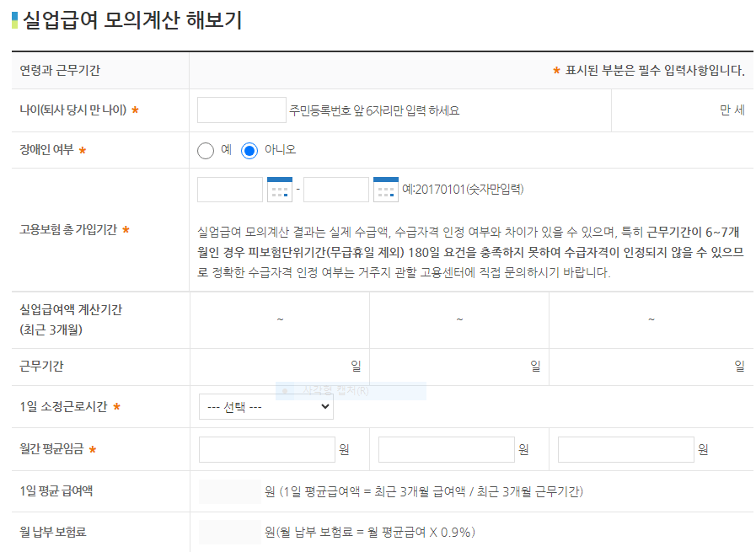
Task: Click the insurance period end date field
Action: point(336,190)
